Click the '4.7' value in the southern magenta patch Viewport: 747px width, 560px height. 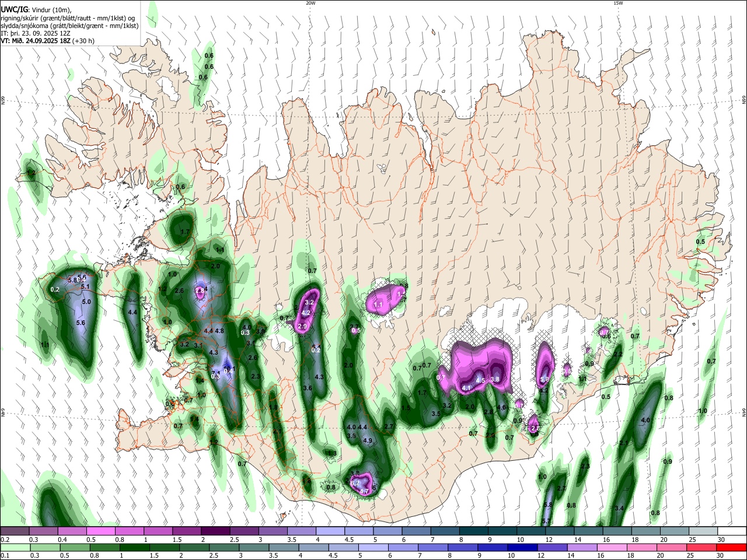point(364,492)
